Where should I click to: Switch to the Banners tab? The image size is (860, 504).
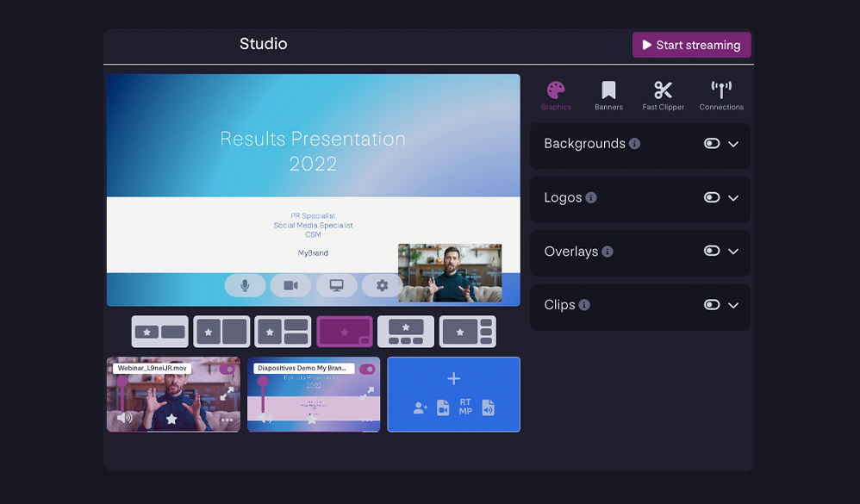click(608, 95)
